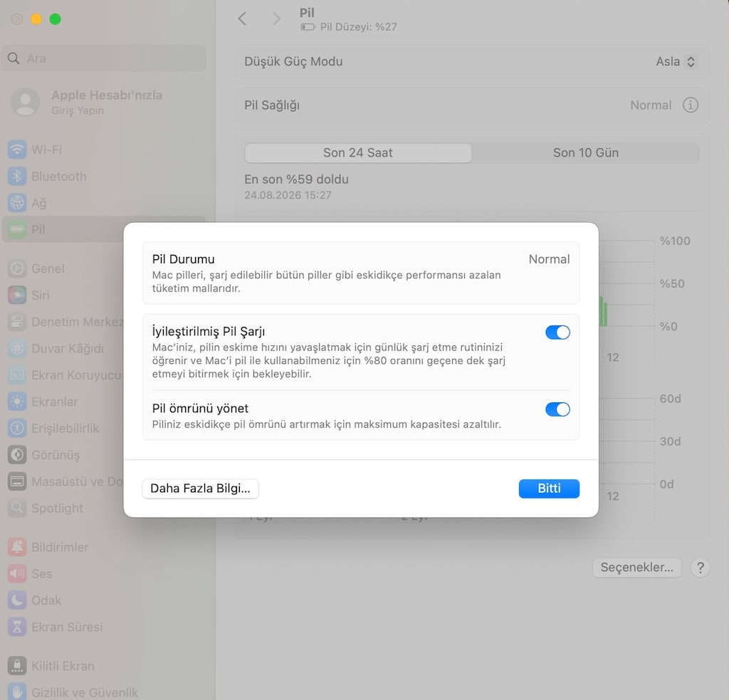Click the green zoom window button
Screen dimensions: 729x700
(55, 19)
